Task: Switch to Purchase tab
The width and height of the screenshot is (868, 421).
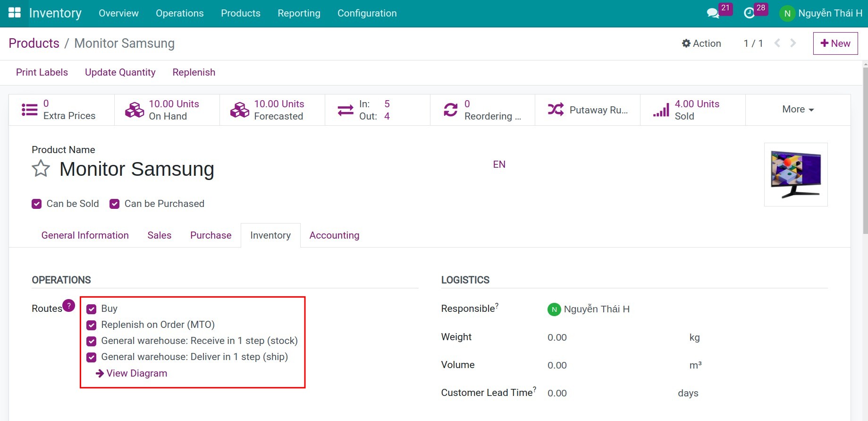Action: tap(211, 235)
